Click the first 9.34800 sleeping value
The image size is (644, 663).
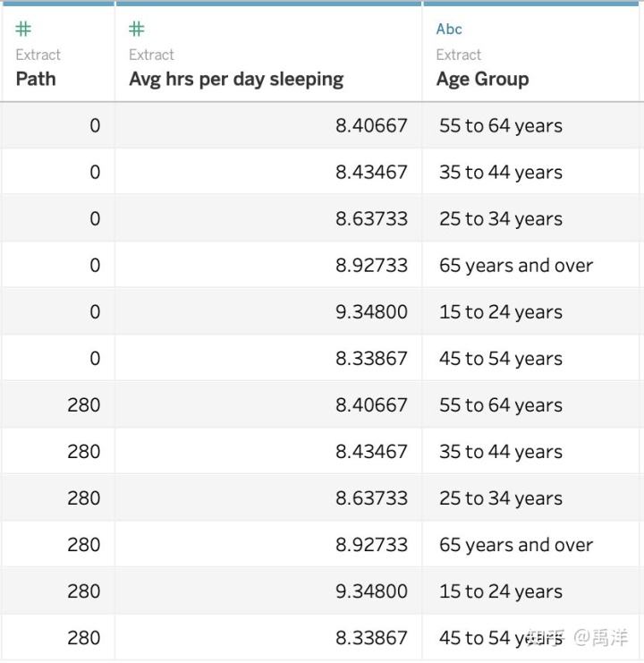click(371, 312)
